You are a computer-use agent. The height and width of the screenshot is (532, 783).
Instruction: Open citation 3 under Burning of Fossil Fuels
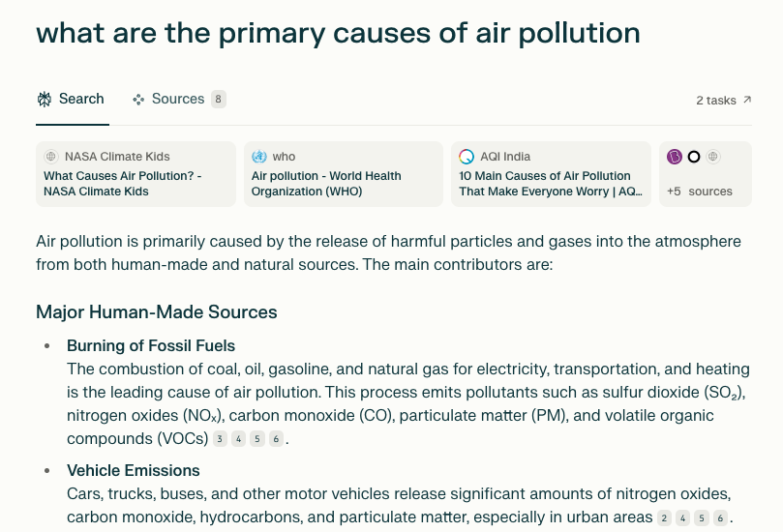pos(221,439)
